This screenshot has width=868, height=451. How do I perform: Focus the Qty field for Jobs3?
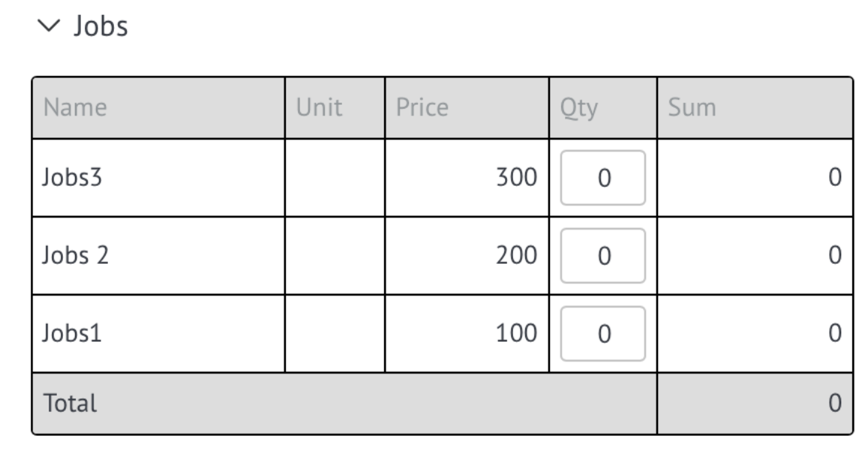pos(603,178)
